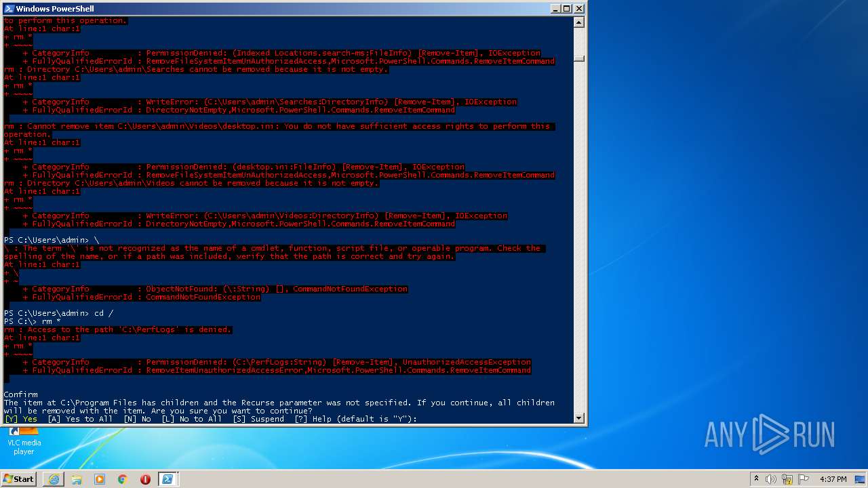Viewport: 868px width, 488px height.
Task: Launch Google Chrome from taskbar
Action: coord(123,479)
